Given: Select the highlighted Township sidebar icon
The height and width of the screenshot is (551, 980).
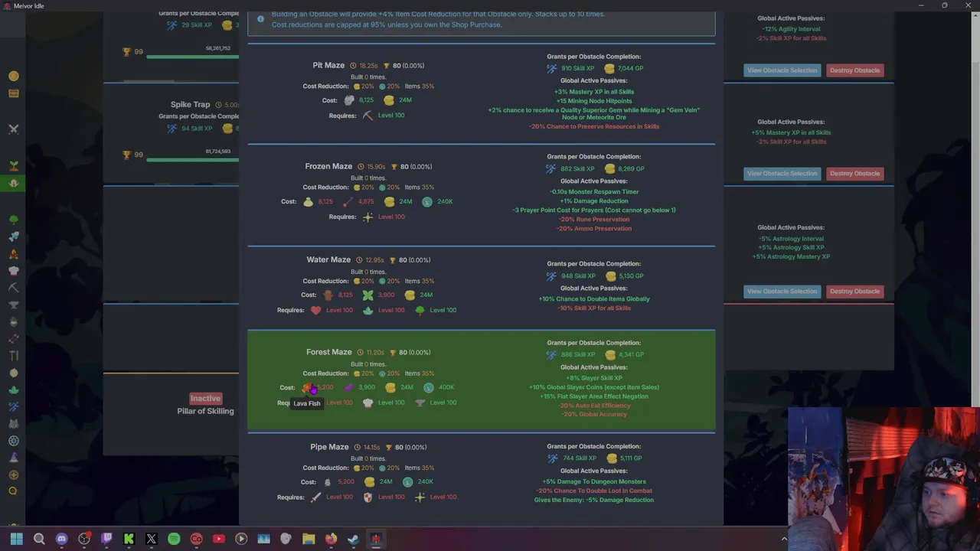Looking at the screenshot, I should click(x=13, y=184).
